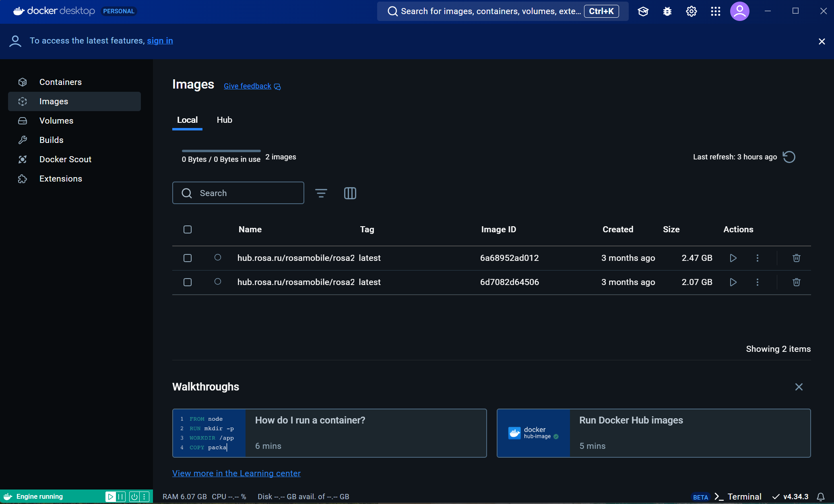This screenshot has width=834, height=504.
Task: Go to Docker Scout in sidebar
Action: click(x=65, y=159)
